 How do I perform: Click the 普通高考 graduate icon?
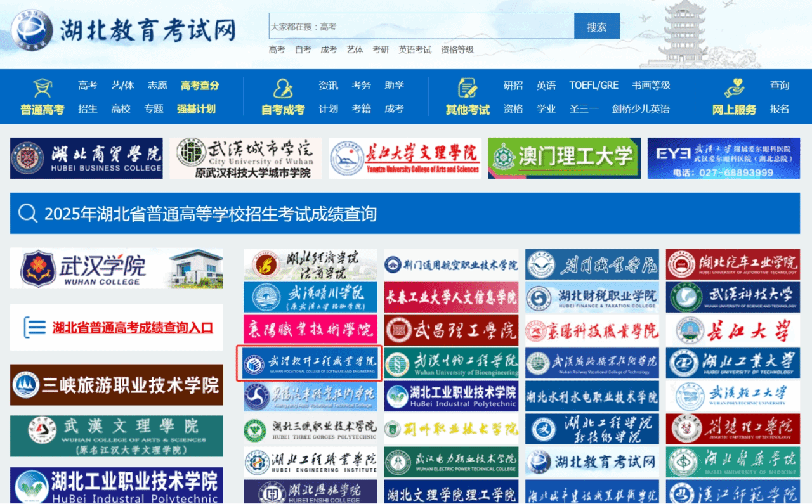click(43, 88)
